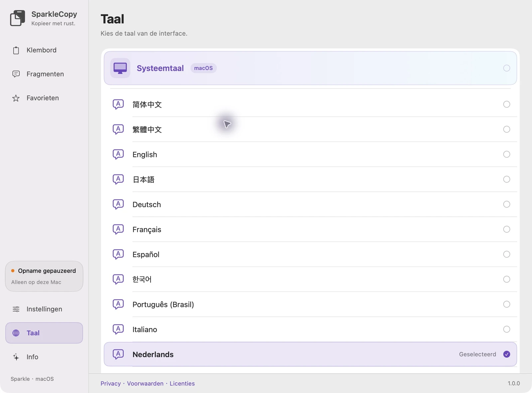The height and width of the screenshot is (393, 532).
Task: Click the language icon beside English
Action: 118,154
